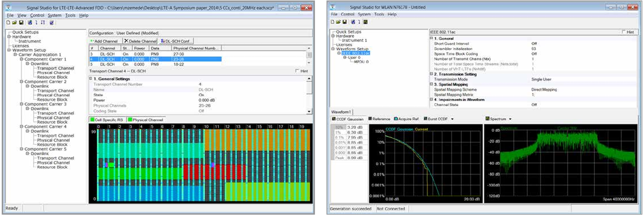Click the Spatial Mapping Scheme value Direct Mapping
644x217 pixels.
(x=544, y=89)
